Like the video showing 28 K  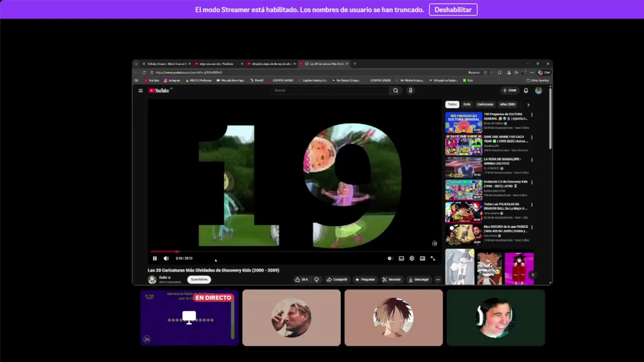pos(301,280)
